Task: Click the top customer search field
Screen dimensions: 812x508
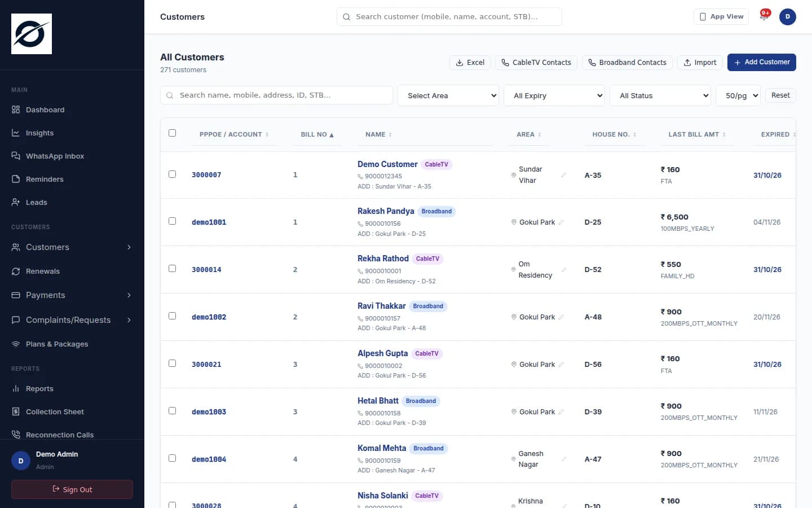Action: coord(449,16)
